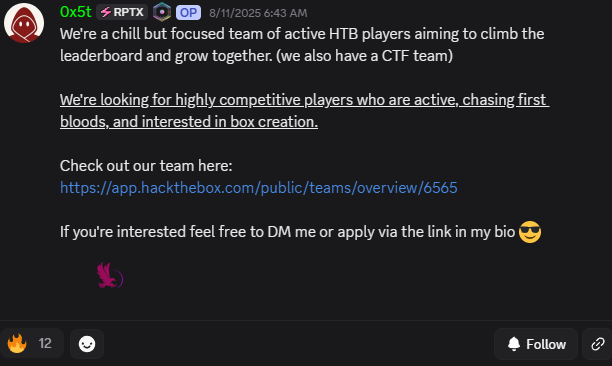Click the 8/11/2025 6:43 AM timestamp
612x366 pixels.
coord(258,13)
